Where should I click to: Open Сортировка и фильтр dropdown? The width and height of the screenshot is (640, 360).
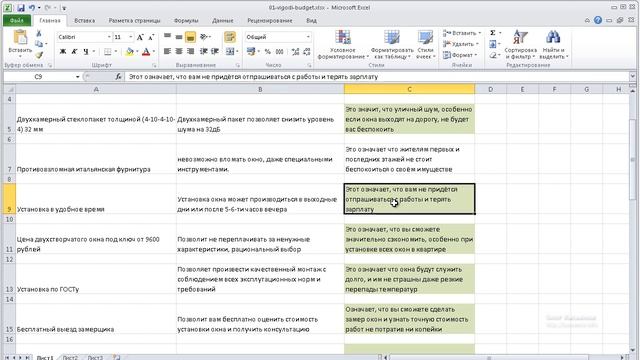pos(521,45)
